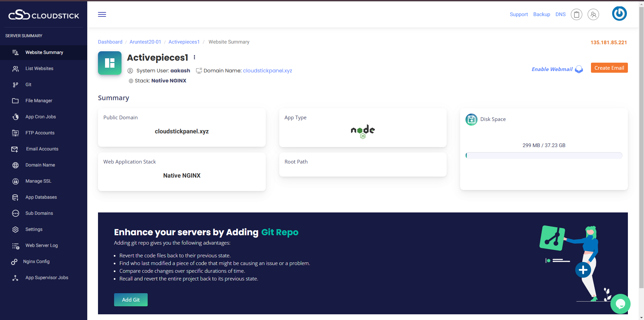Click the page's vertical scrollbar
The height and width of the screenshot is (320, 644).
tap(641, 134)
